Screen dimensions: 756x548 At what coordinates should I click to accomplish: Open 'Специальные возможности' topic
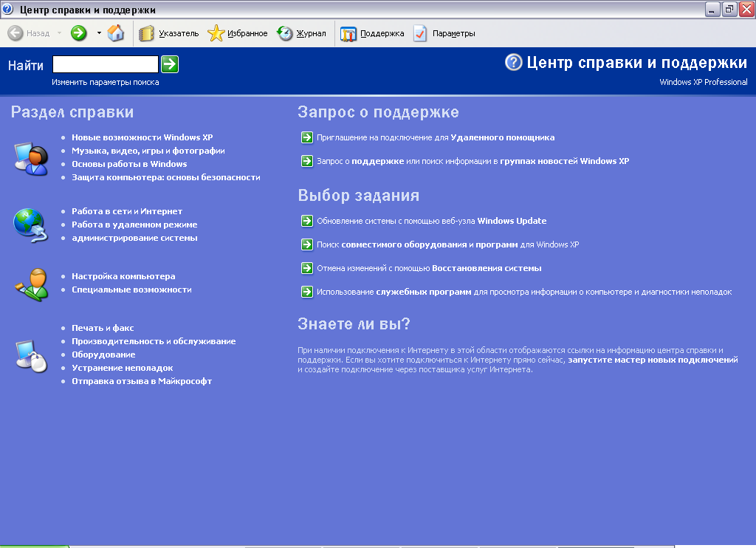click(x=131, y=290)
